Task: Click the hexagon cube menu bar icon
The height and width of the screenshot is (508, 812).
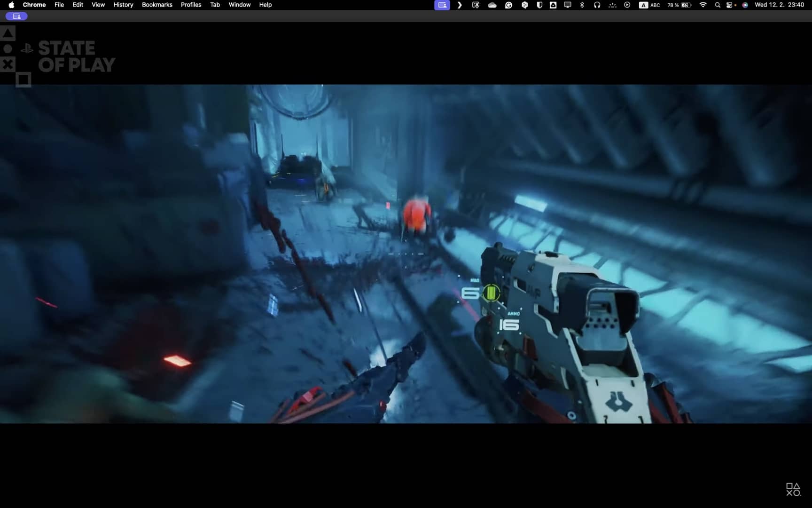Action: tap(524, 5)
